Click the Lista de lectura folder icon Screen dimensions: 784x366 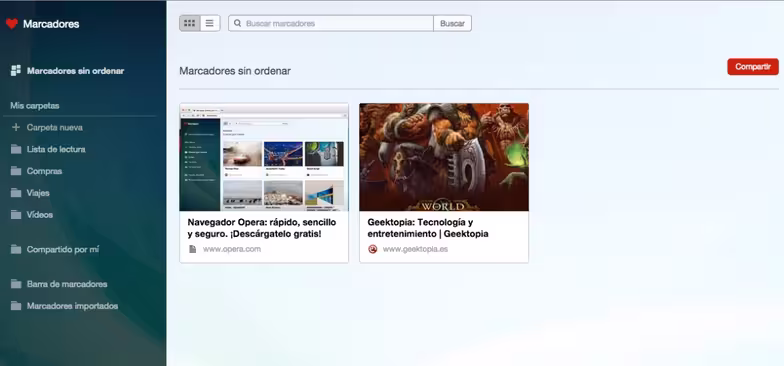click(16, 149)
